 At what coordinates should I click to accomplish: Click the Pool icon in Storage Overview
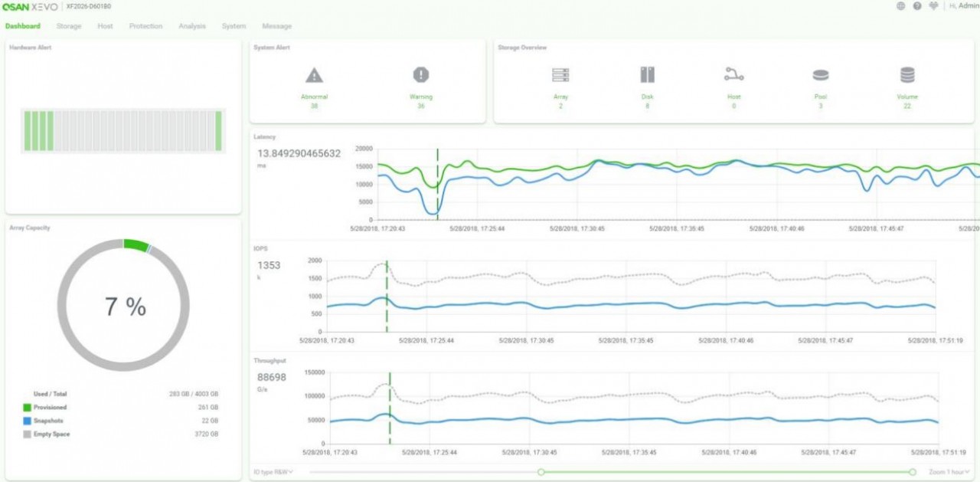821,75
